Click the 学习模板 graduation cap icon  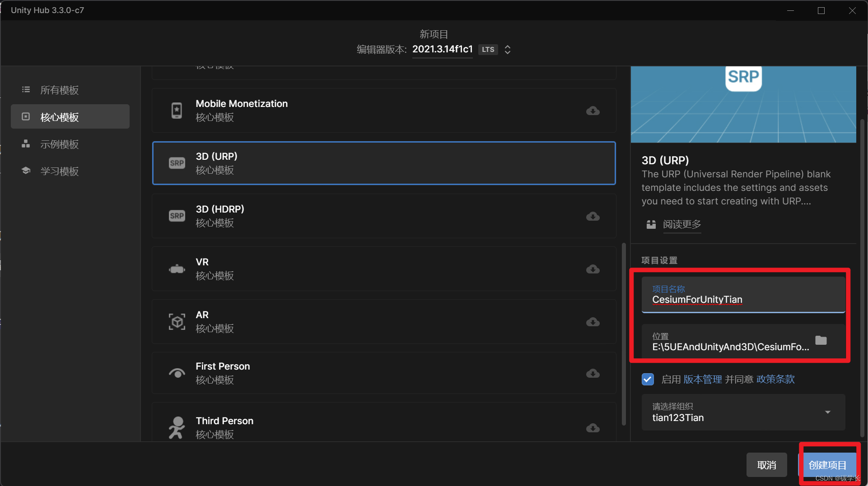point(26,171)
